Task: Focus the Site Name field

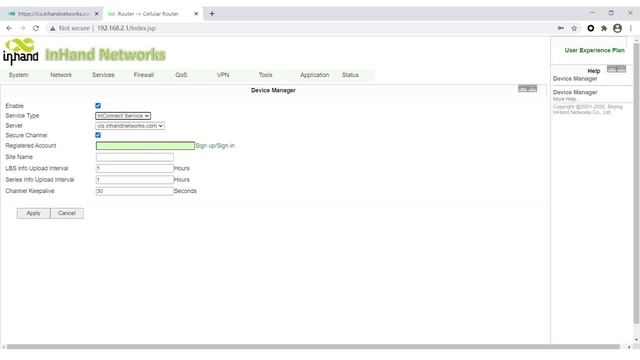Action: [135, 157]
